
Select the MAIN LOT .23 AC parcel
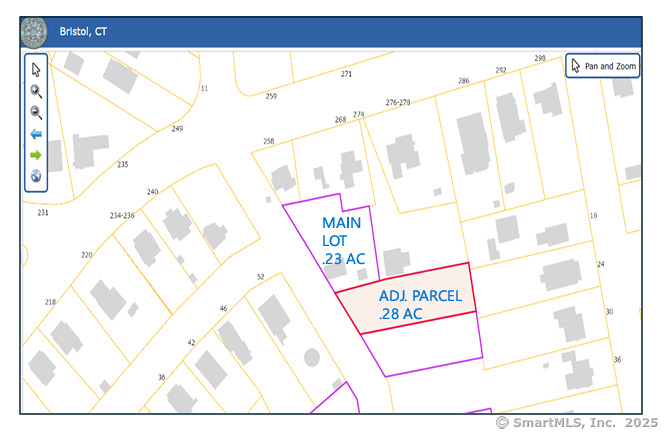pos(343,241)
